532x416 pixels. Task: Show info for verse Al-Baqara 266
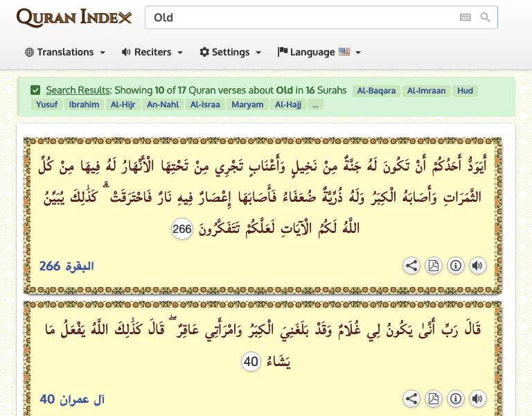coord(456,266)
